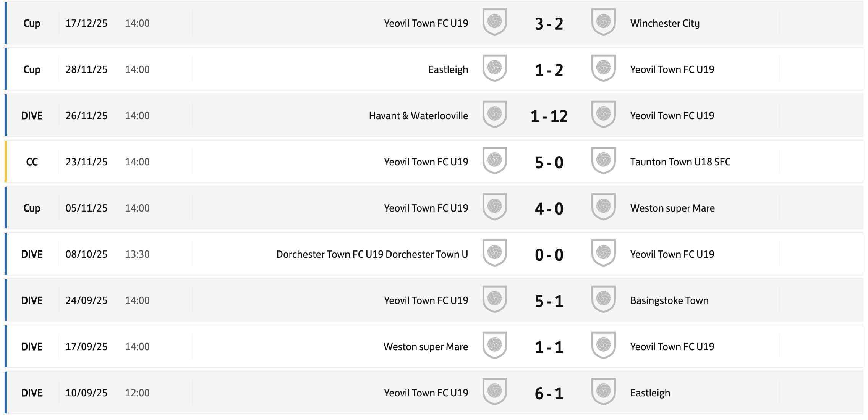Screen dimensions: 868x420
Task: Open the 1 - 12 match result
Action: point(549,116)
